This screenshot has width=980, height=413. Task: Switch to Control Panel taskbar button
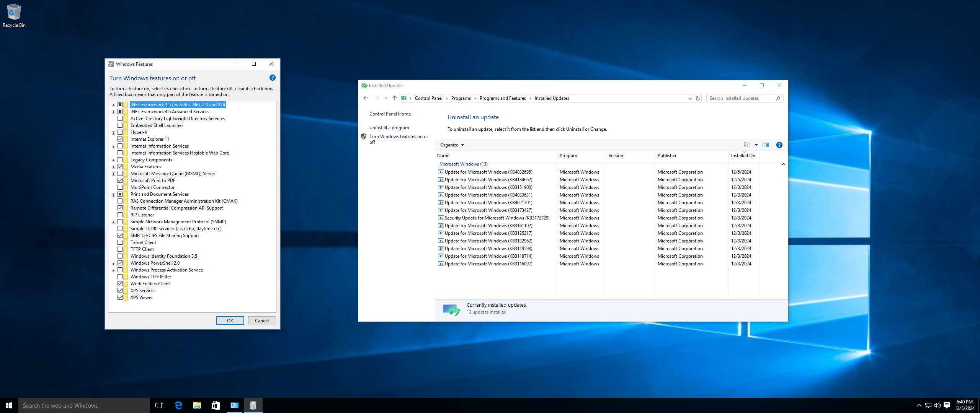(x=235, y=405)
